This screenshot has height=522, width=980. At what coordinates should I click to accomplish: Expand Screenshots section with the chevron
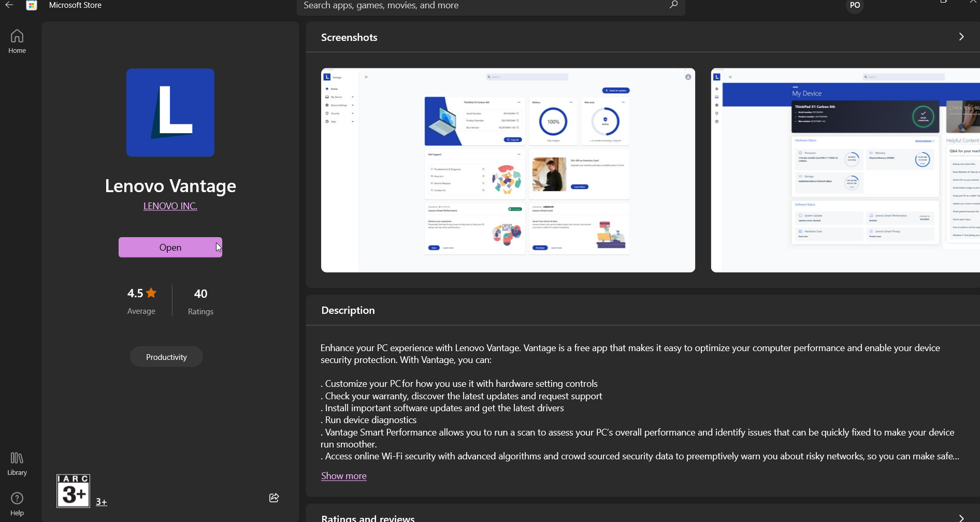(x=961, y=37)
